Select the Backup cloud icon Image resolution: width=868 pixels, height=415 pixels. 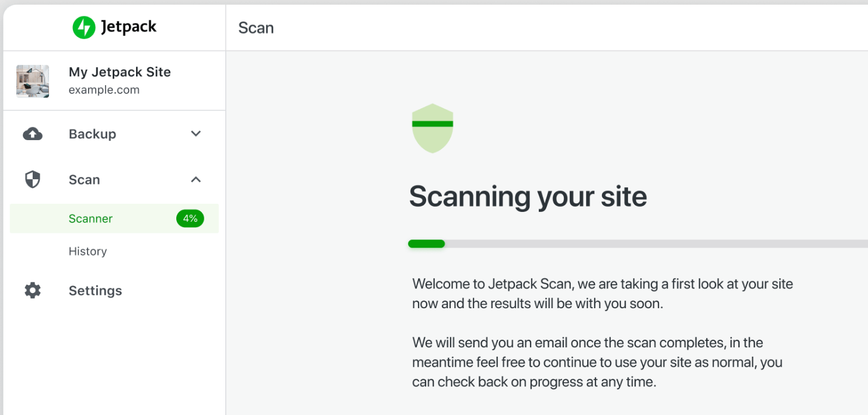click(32, 134)
